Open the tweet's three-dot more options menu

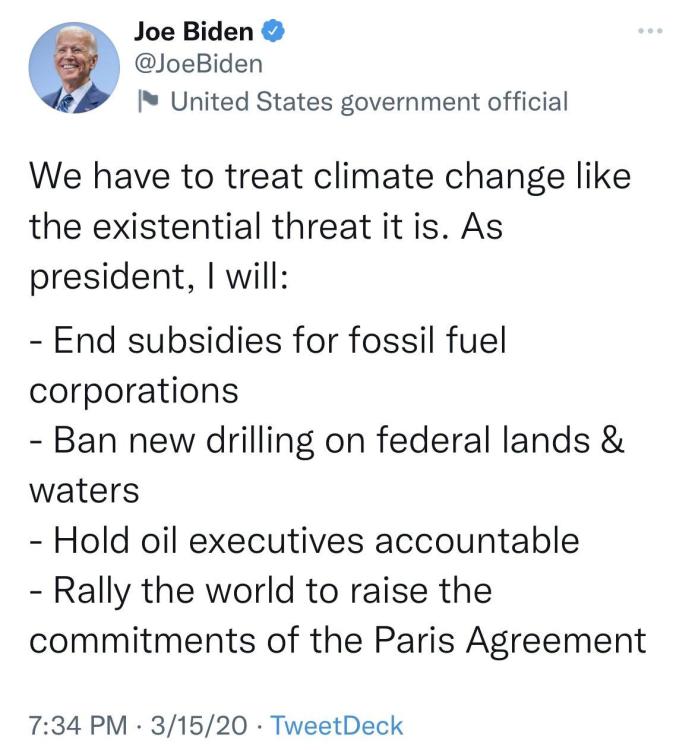(652, 31)
